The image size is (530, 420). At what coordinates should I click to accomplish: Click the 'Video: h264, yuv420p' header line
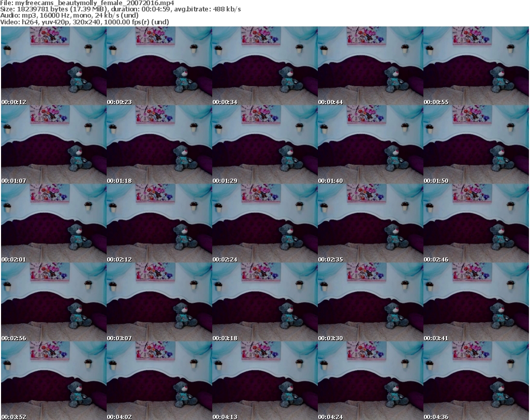84,22
